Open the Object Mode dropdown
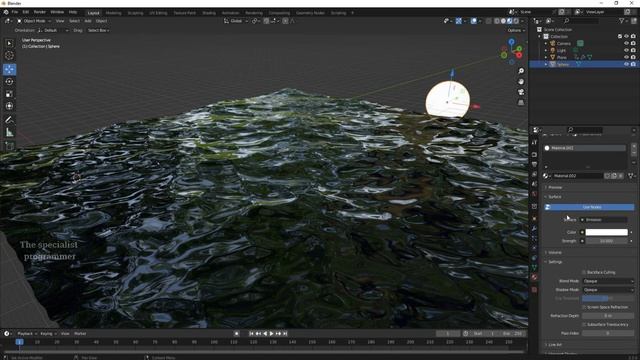Screen dimensions: 640x360 34,21
